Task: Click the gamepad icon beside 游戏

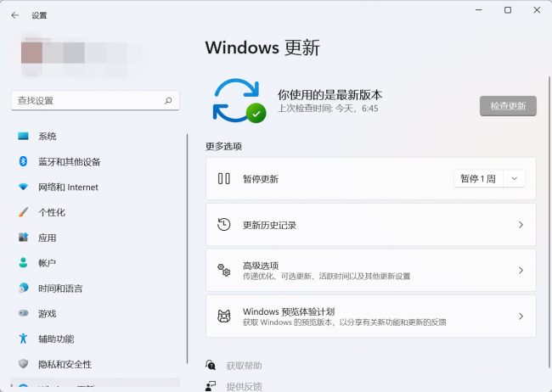Action: pos(23,313)
